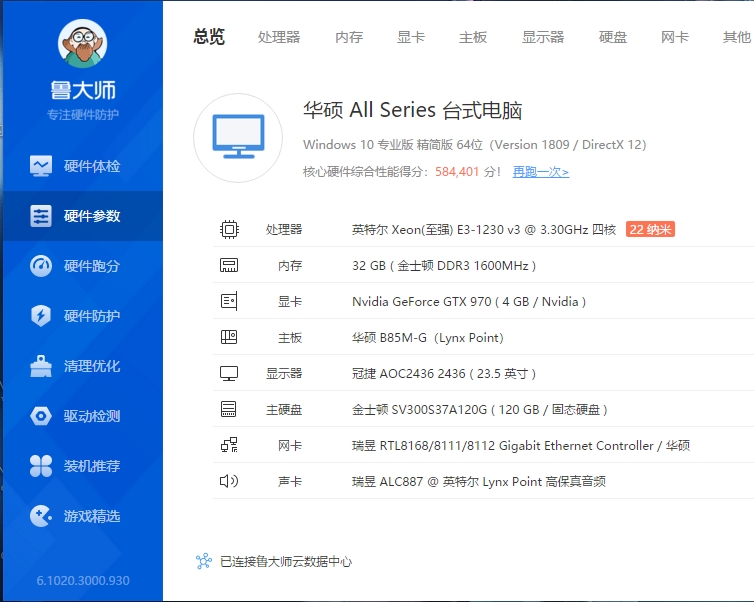754x602 pixels.
Task: Click the 清理优化 sidebar label
Action: pos(92,366)
